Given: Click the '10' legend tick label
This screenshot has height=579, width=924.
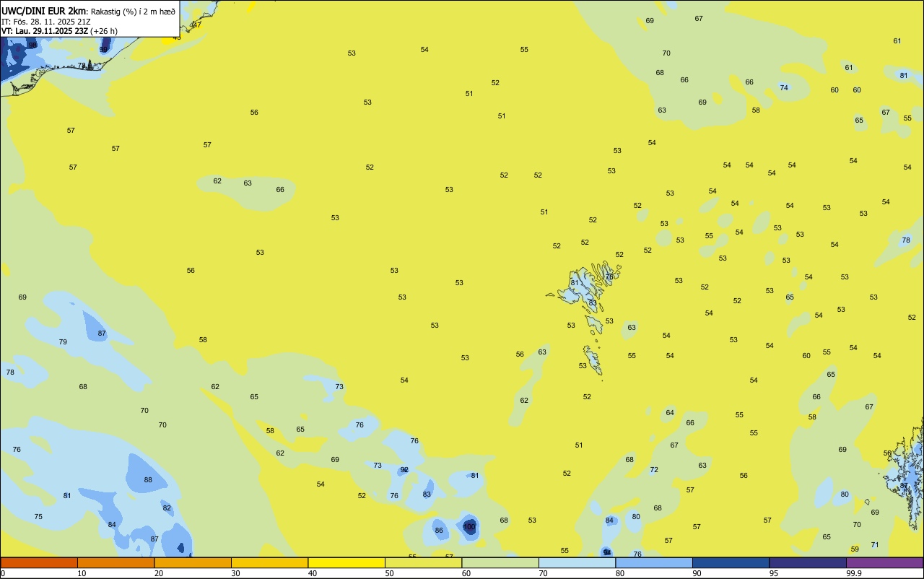Looking at the screenshot, I should coord(82,573).
